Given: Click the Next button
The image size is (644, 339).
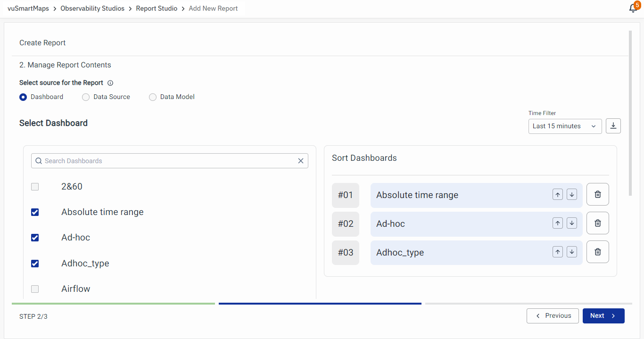Looking at the screenshot, I should (x=603, y=316).
